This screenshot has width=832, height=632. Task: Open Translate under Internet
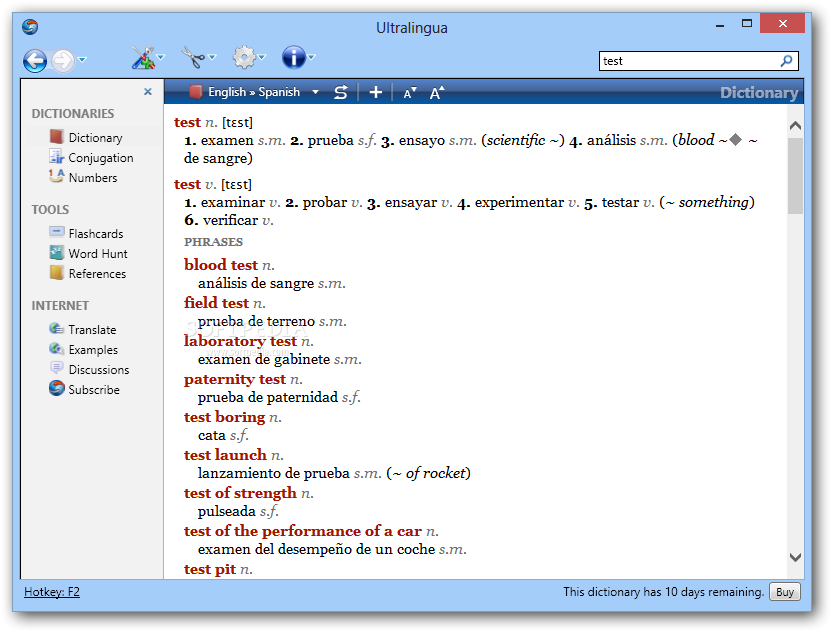[92, 330]
